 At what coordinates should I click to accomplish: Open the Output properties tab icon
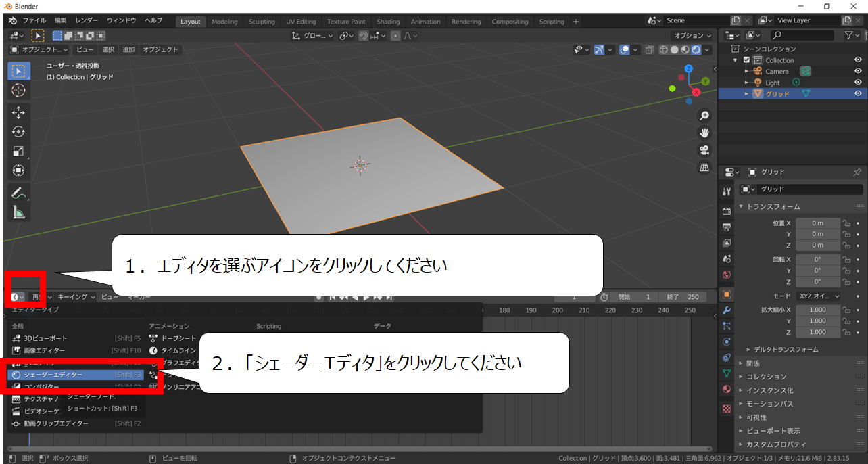(x=727, y=227)
